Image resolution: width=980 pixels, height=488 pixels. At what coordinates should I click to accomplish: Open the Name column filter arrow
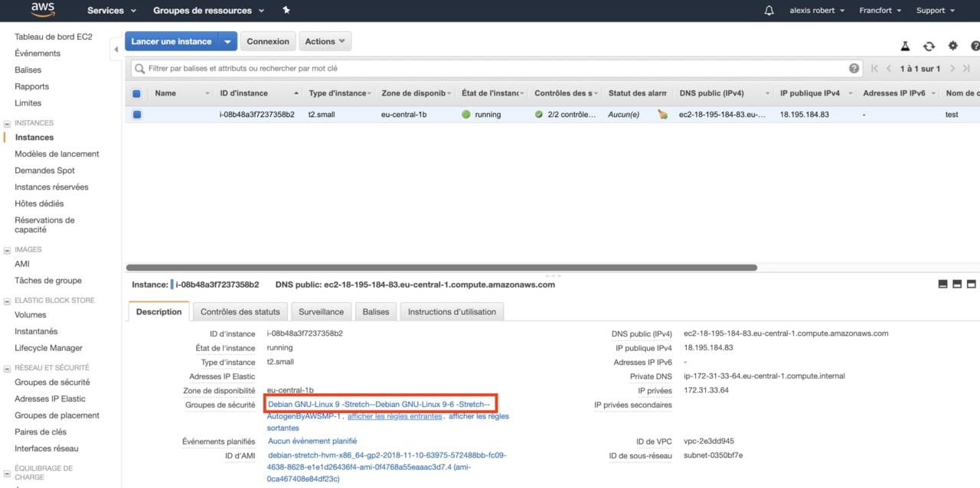[x=207, y=93]
